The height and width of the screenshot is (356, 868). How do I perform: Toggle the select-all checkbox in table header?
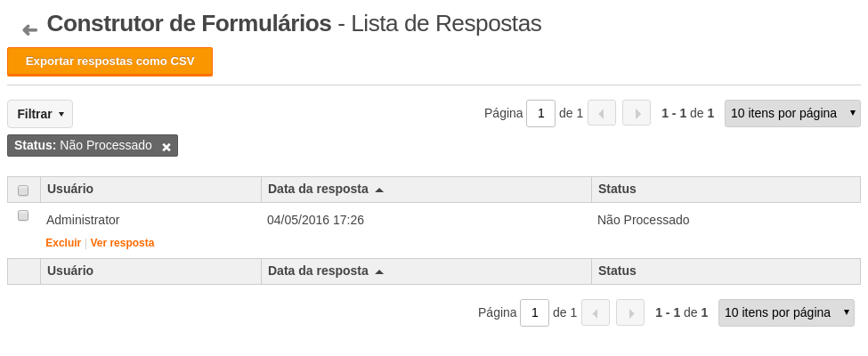pos(23,190)
